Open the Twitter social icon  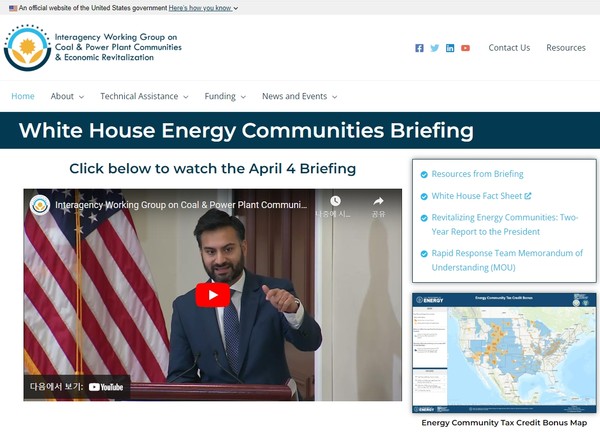[435, 48]
